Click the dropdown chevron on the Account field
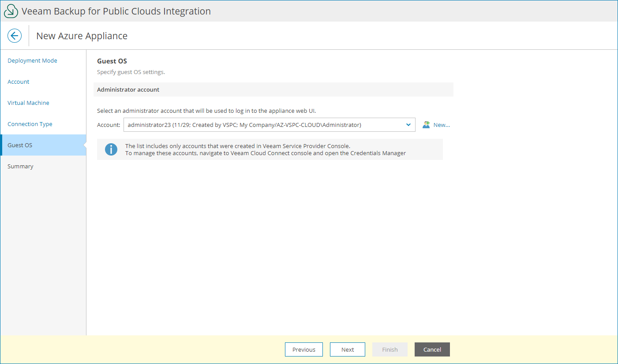The width and height of the screenshot is (618, 364). 408,125
